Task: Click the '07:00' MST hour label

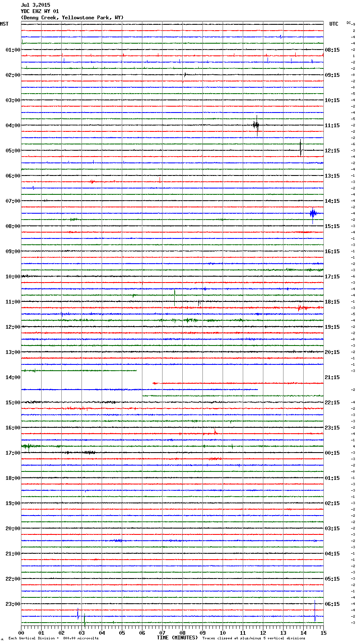Action: tap(13, 201)
